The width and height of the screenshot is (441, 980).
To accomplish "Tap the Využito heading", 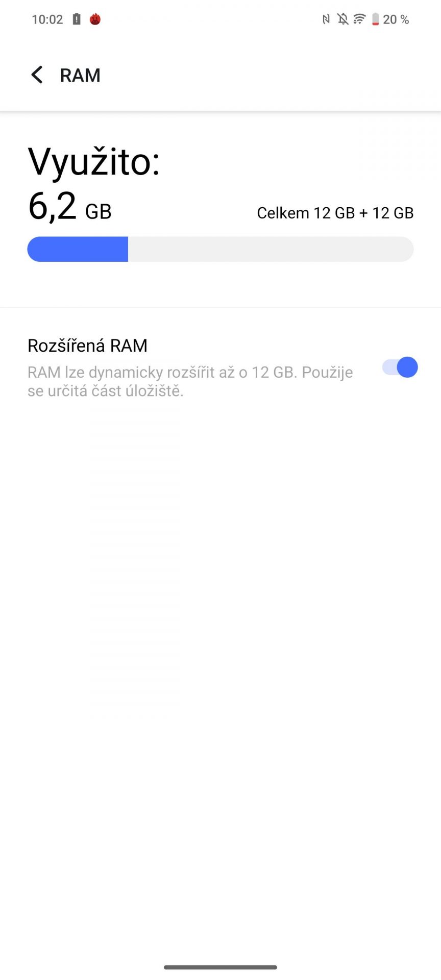I will tap(94, 161).
